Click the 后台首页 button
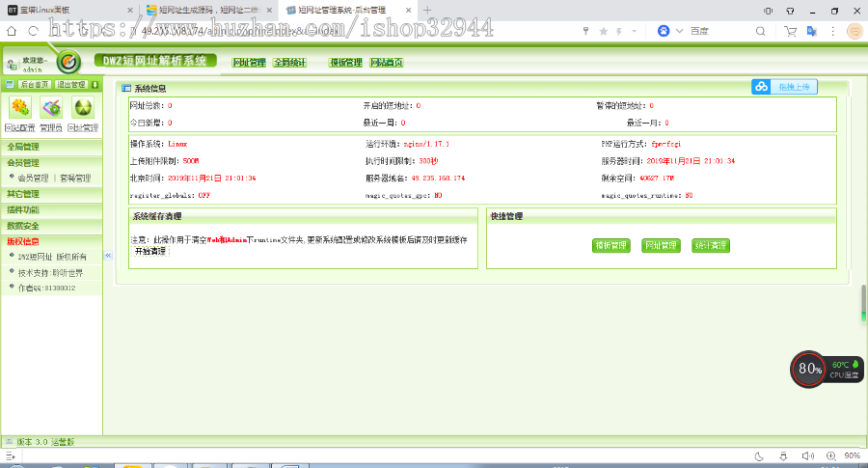The width and height of the screenshot is (868, 468). [x=35, y=84]
